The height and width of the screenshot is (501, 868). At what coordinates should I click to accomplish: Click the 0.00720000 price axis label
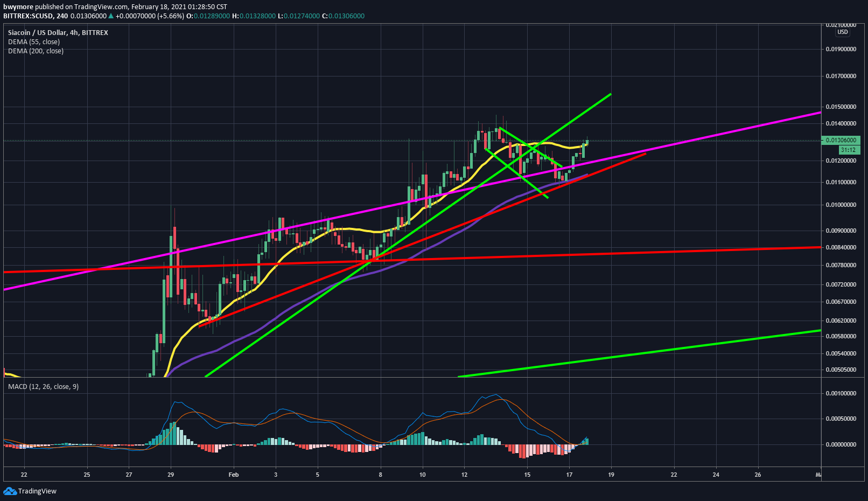(x=841, y=284)
